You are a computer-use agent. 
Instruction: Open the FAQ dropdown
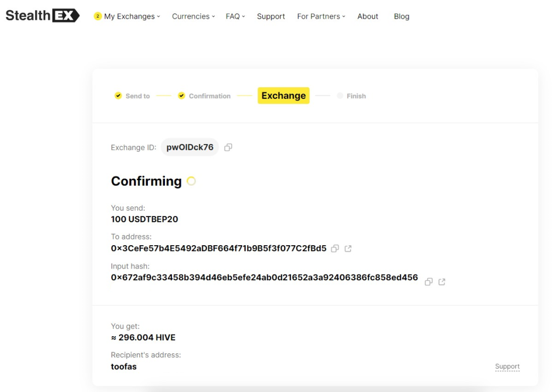tap(235, 16)
